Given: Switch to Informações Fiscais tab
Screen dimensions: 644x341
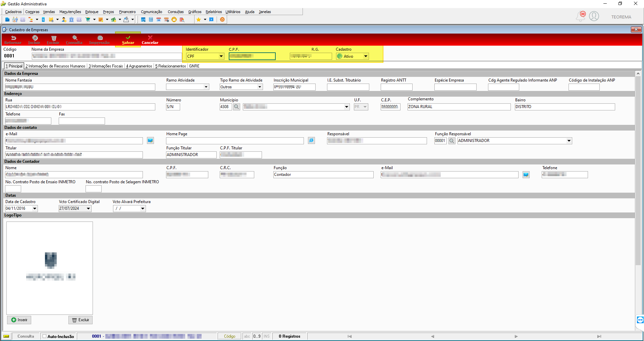Looking at the screenshot, I should pyautogui.click(x=106, y=66).
